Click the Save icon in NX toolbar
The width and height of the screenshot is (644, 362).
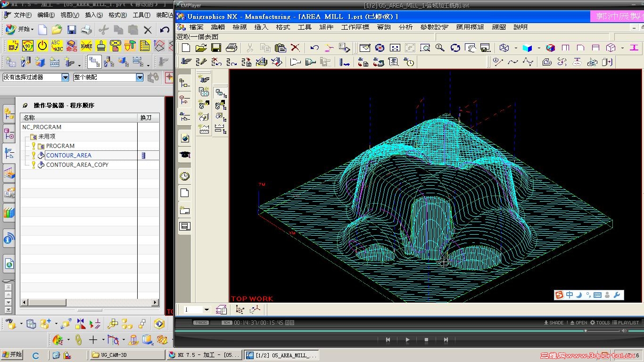pyautogui.click(x=72, y=30)
